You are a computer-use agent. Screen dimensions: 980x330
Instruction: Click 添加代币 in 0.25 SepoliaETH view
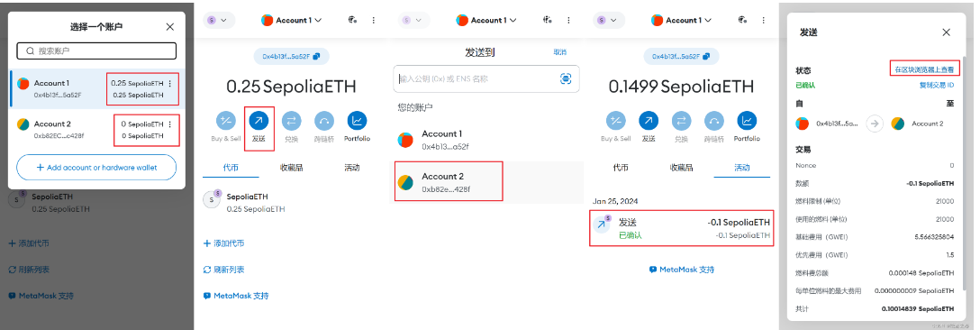click(x=224, y=243)
